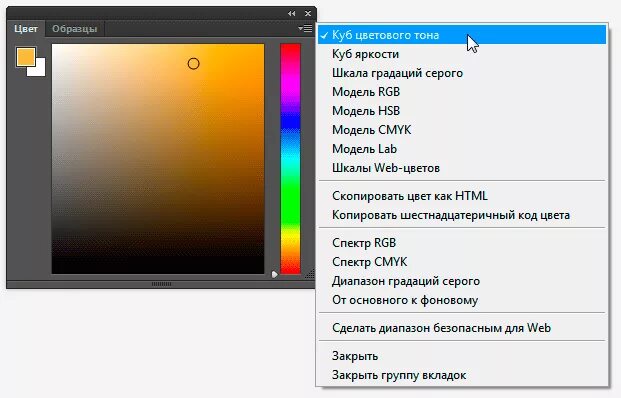Select the Цвет tab
The image size is (621, 398).
click(26, 29)
